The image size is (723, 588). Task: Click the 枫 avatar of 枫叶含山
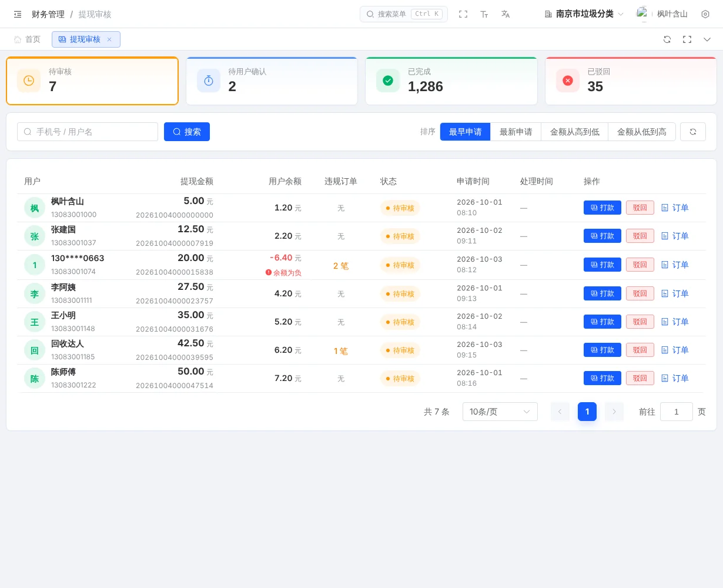point(35,208)
